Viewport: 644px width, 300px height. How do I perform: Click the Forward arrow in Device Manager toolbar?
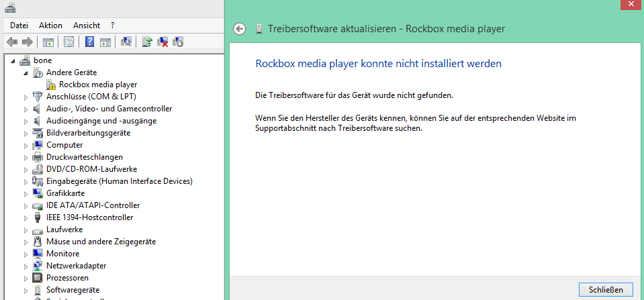point(27,42)
